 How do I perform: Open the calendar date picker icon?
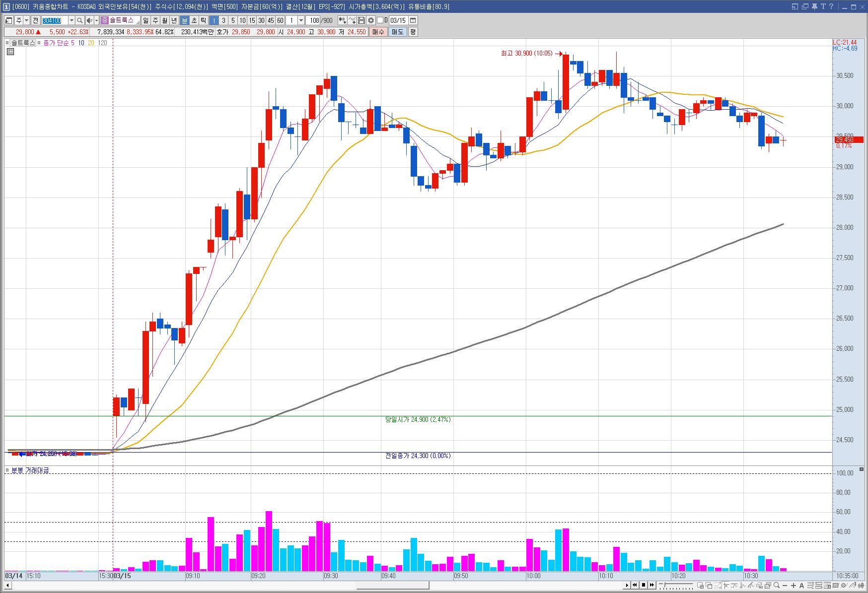413,20
